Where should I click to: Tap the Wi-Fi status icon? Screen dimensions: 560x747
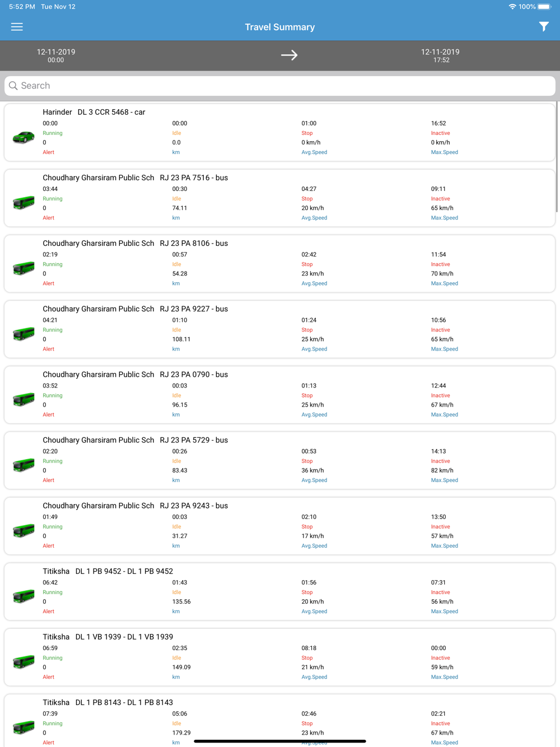(x=512, y=7)
